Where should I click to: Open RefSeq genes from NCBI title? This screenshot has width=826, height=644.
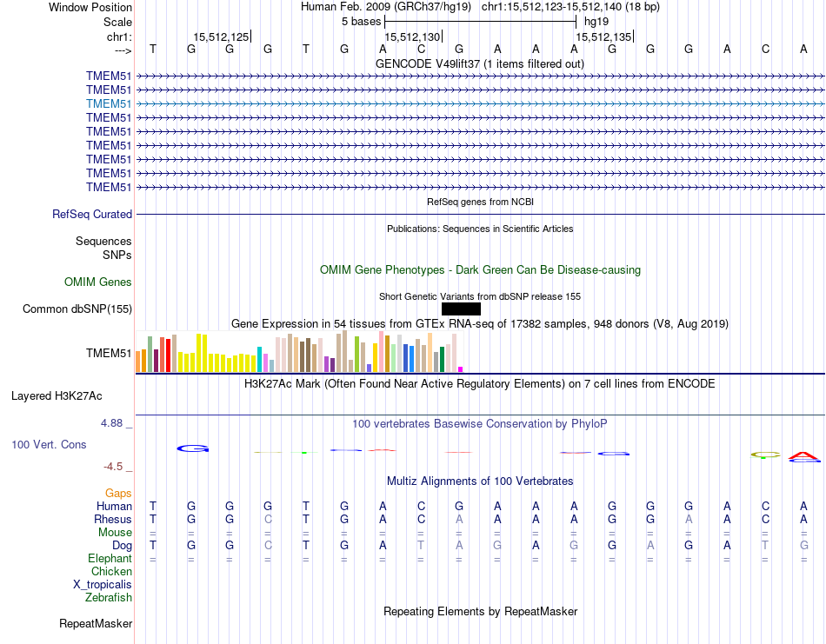click(x=481, y=202)
